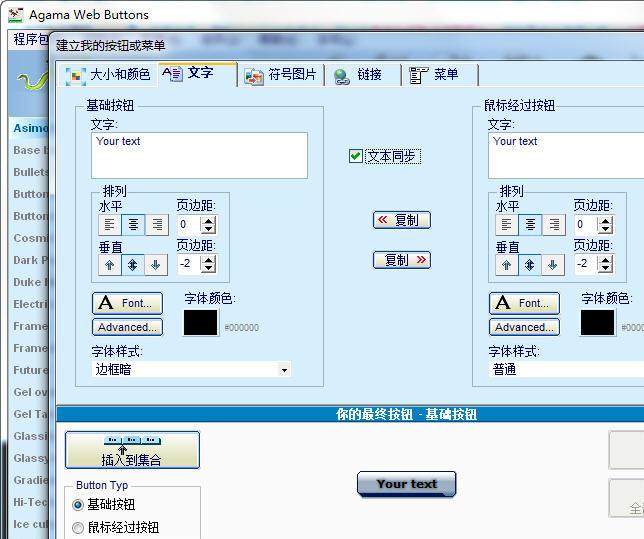Viewport: 644px width, 539px height.
Task: Decrease base button horizontal margin
Action: pos(209,229)
